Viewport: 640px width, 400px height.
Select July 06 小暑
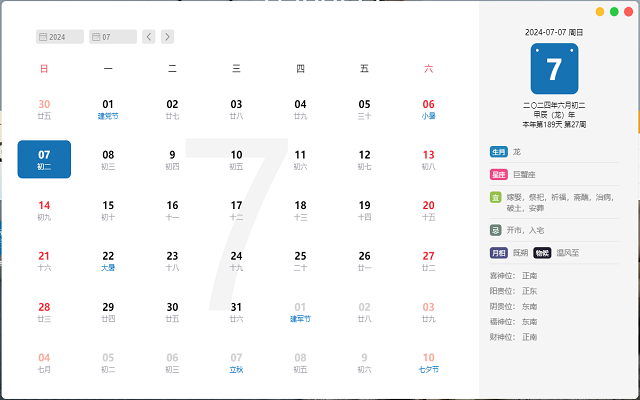[x=429, y=109]
